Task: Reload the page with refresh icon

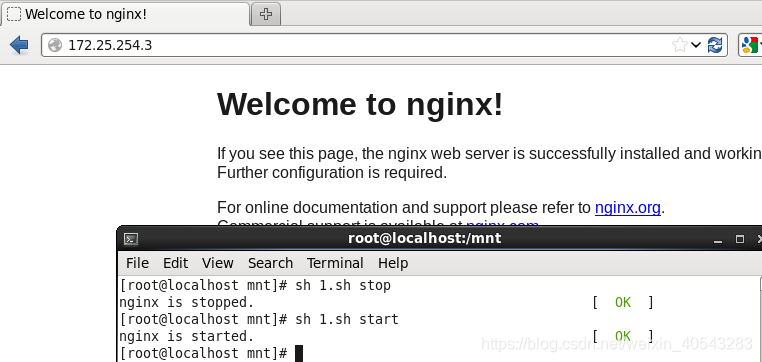Action: click(714, 45)
